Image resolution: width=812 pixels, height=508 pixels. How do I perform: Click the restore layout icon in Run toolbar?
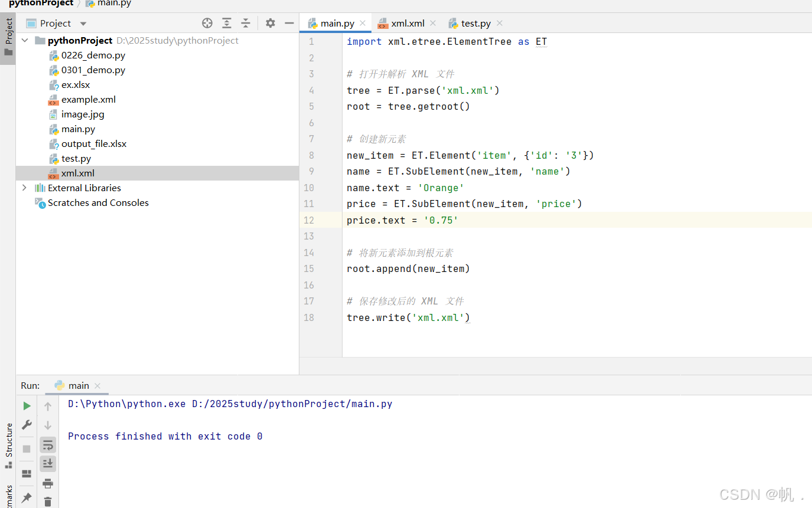(27, 474)
